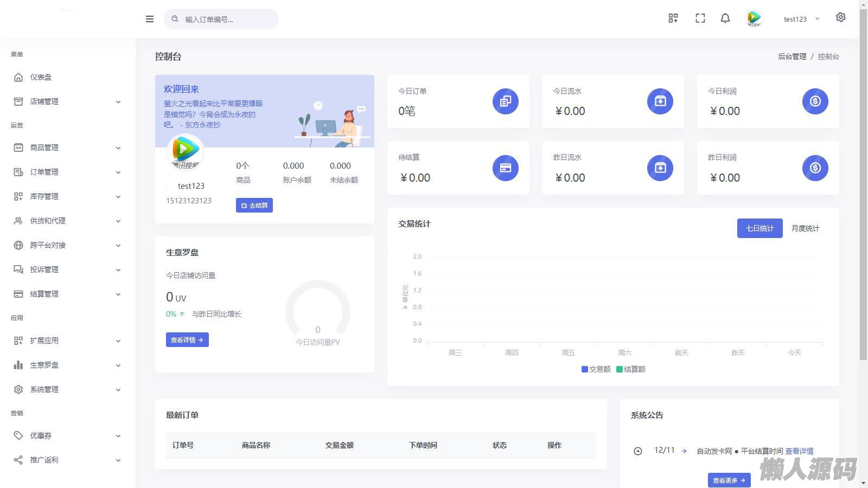Click the phone number 15123123123
This screenshot has width=868, height=488.
pos(189,201)
